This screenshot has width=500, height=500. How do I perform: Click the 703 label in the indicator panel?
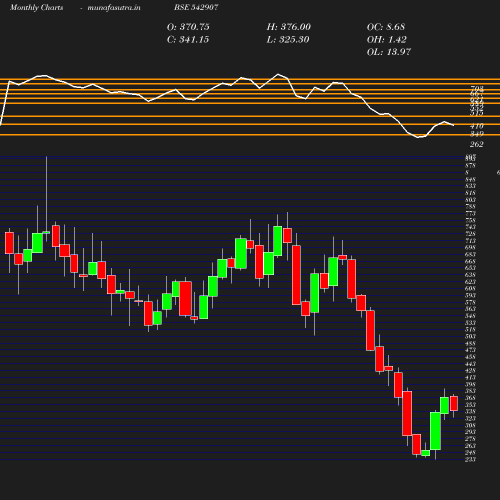pyautogui.click(x=477, y=89)
